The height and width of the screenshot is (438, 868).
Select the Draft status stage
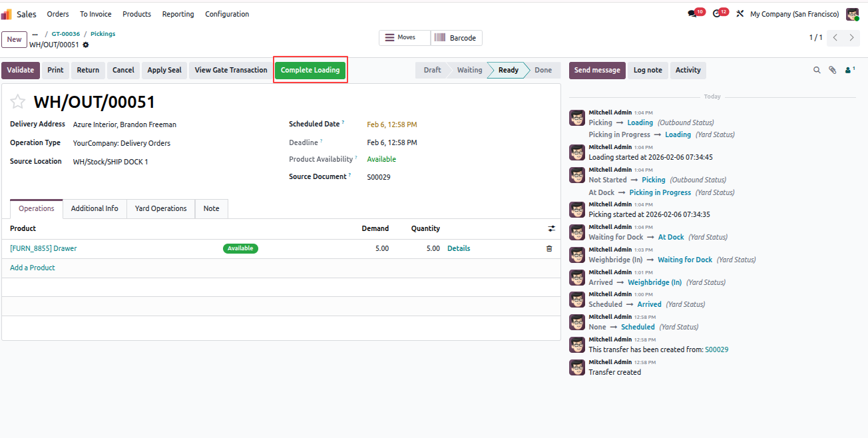432,70
